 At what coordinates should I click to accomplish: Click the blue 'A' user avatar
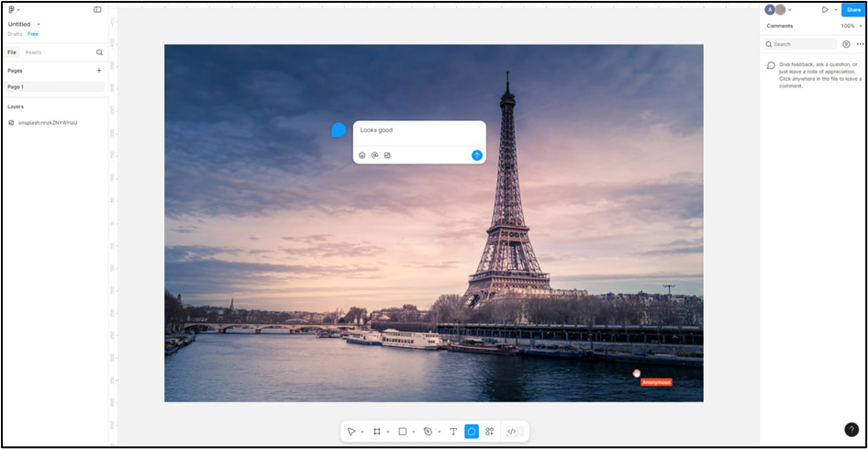(770, 9)
